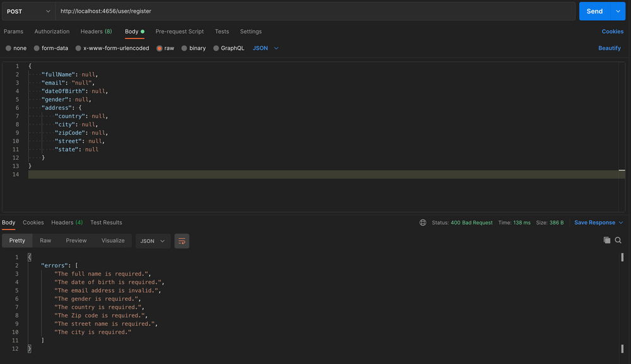Click the 386 B response size
This screenshot has height=364, width=631.
[x=557, y=223]
